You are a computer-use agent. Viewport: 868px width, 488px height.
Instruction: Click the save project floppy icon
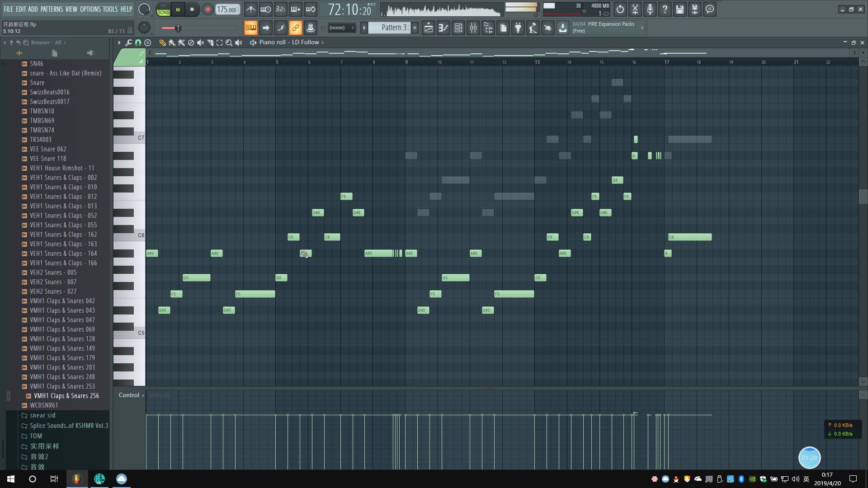tap(680, 9)
